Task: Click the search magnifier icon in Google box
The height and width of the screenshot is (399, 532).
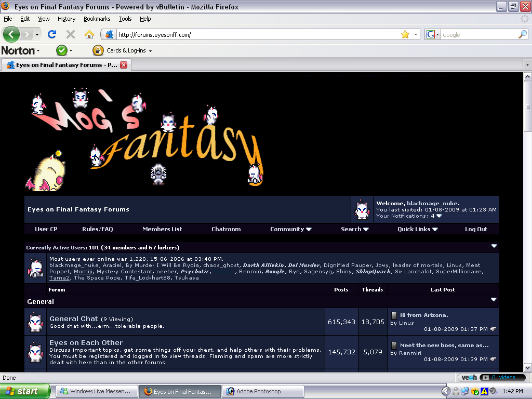Action: point(523,34)
